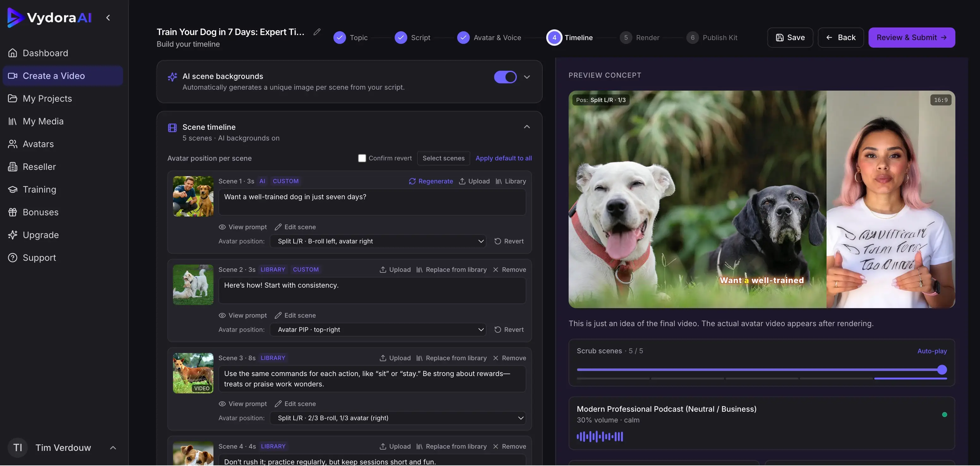Click the VydoraAI logo
The height and width of the screenshot is (466, 980).
(50, 17)
